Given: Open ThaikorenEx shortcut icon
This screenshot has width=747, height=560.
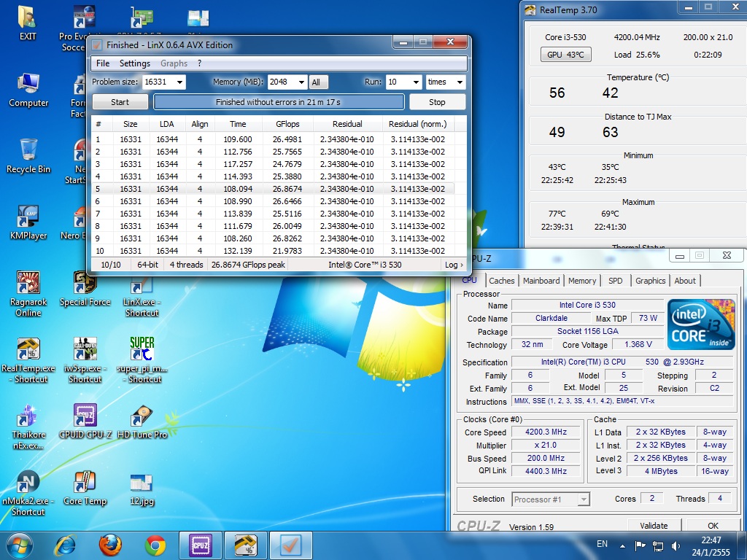Looking at the screenshot, I should coord(28,427).
